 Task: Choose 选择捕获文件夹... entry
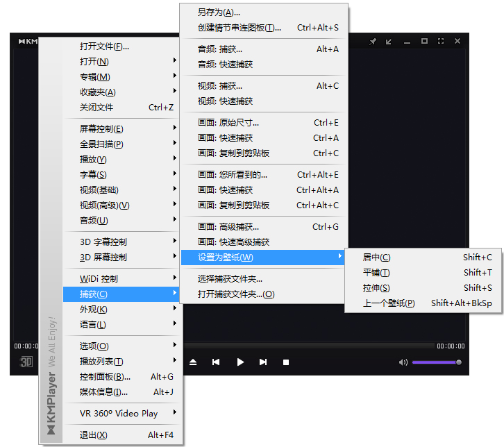264,279
